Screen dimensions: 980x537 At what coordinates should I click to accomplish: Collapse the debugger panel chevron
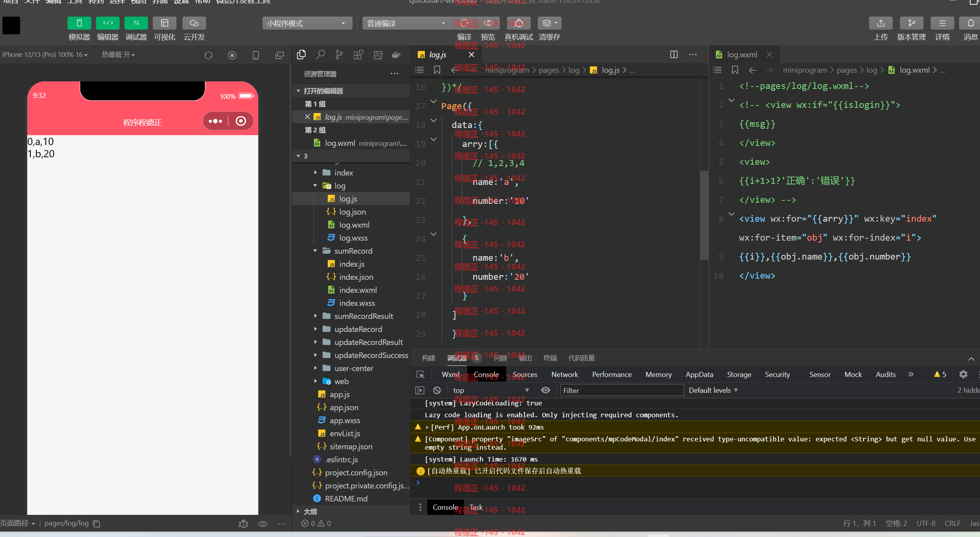971,358
